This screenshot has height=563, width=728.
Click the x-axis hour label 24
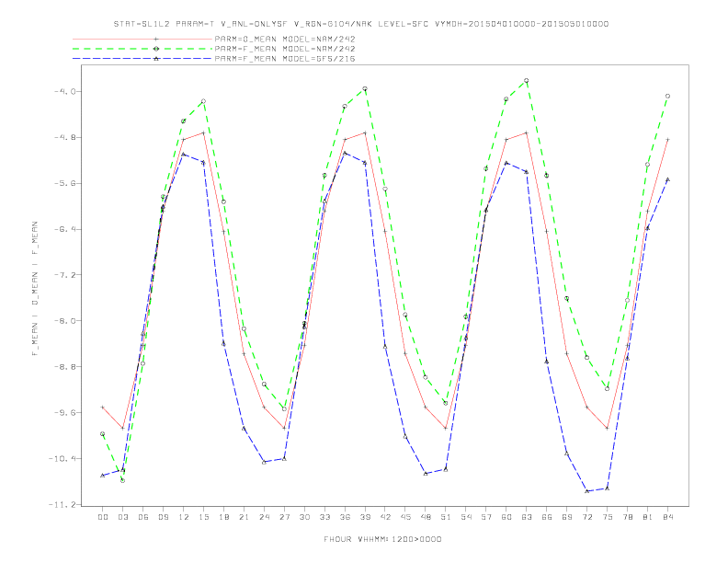264,517
